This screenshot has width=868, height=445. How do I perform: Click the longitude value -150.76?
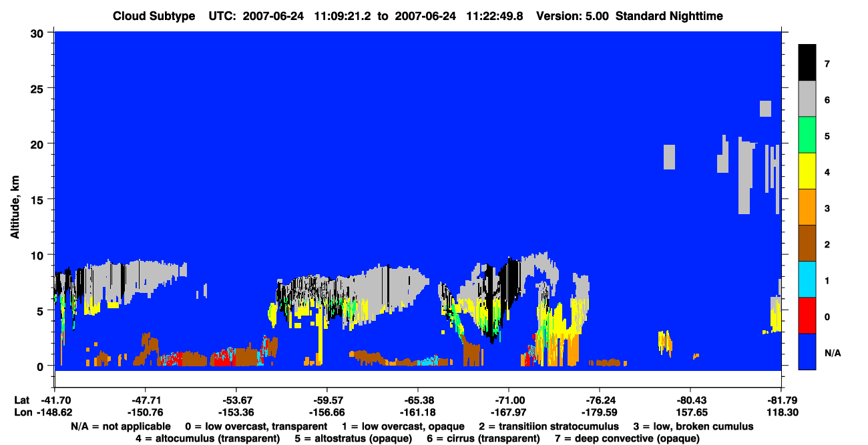[145, 412]
